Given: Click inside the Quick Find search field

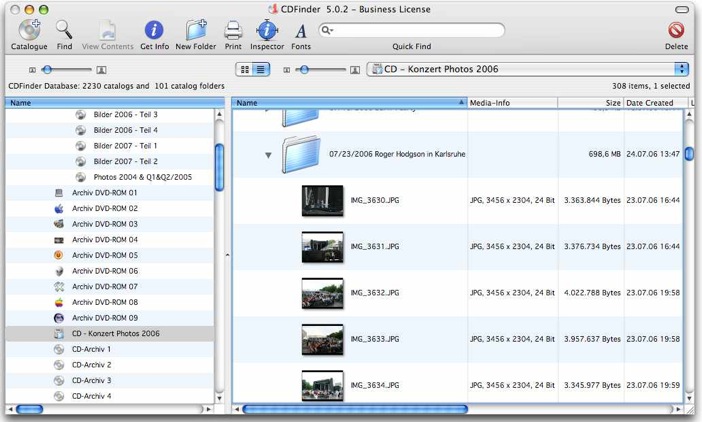Looking at the screenshot, I should 412,30.
